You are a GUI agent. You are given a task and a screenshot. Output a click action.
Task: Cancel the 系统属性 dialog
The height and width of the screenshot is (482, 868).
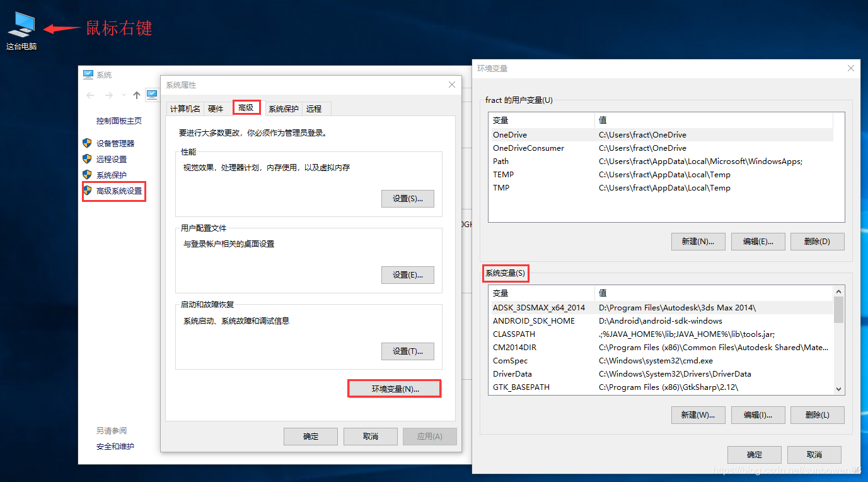pos(371,437)
